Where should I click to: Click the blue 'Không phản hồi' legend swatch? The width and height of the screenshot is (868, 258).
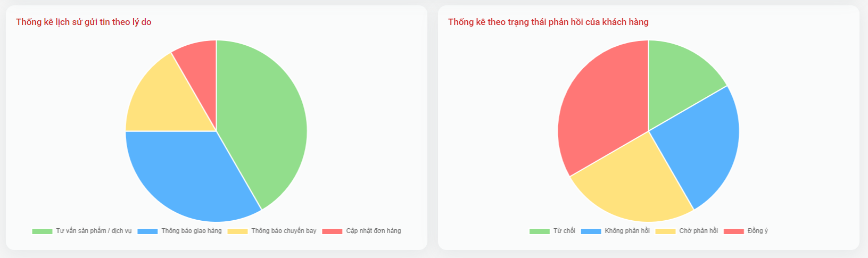pyautogui.click(x=591, y=231)
